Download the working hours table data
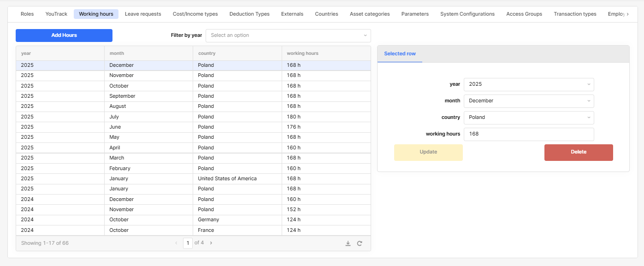The height and width of the screenshot is (266, 644). pyautogui.click(x=348, y=243)
